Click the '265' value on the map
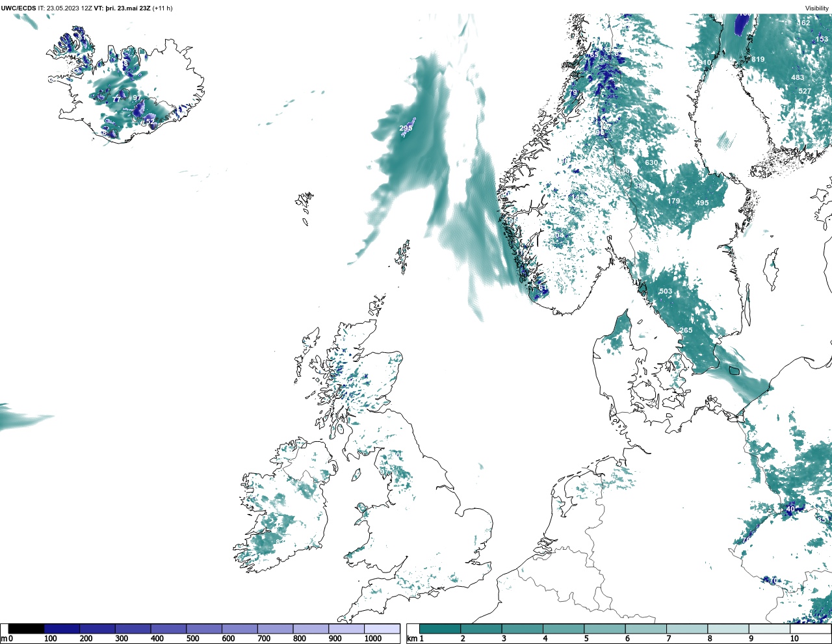The image size is (832, 644). coord(686,330)
